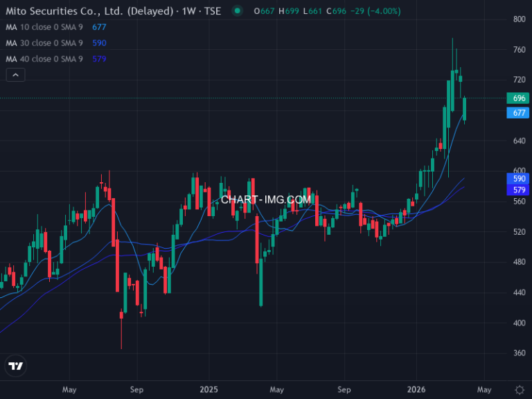This screenshot has height=399, width=532.
Task: Click the 800 level on price axis
Action: click(x=520, y=19)
